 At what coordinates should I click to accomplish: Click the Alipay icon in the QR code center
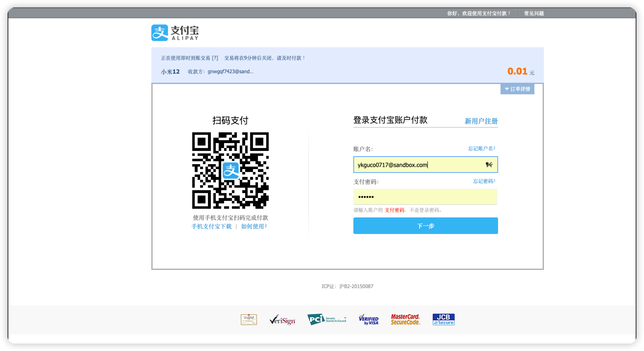coord(231,170)
